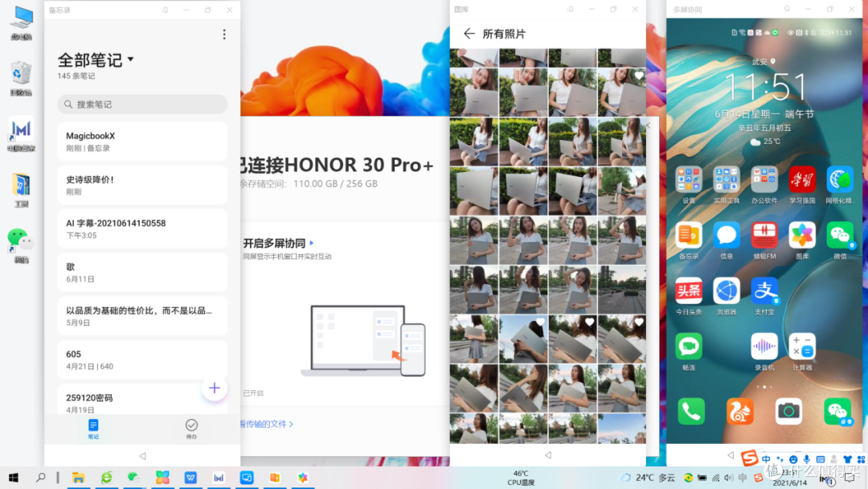The image size is (868, 489).
Task: Open the 以品质为基础的性价比 note
Action: (x=142, y=315)
